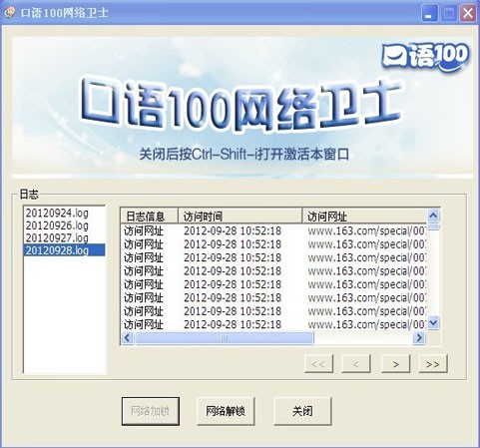Jump to last log page with >>
The width and height of the screenshot is (480, 448).
tap(433, 364)
